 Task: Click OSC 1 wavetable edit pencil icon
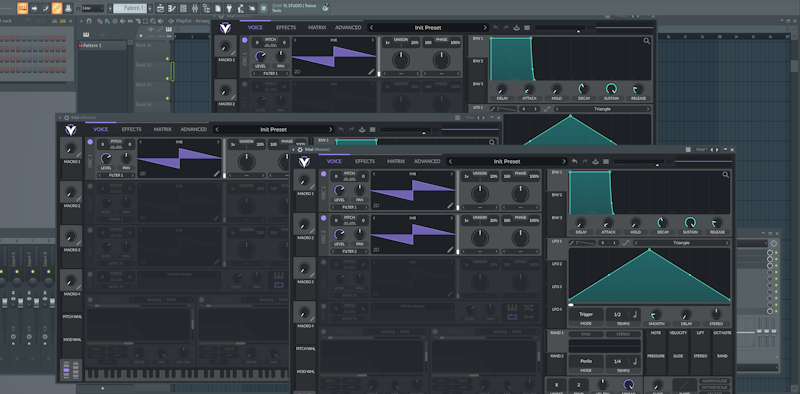(450, 206)
